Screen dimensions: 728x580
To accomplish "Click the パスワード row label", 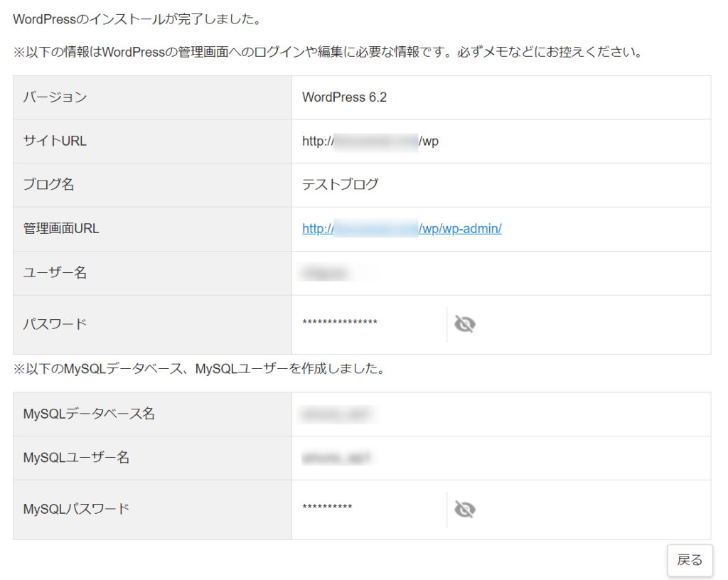I will [x=55, y=324].
